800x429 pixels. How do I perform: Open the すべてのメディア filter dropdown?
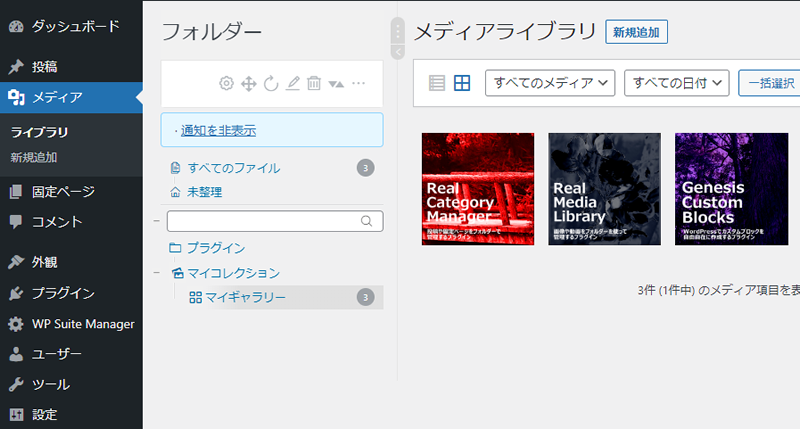[x=550, y=83]
